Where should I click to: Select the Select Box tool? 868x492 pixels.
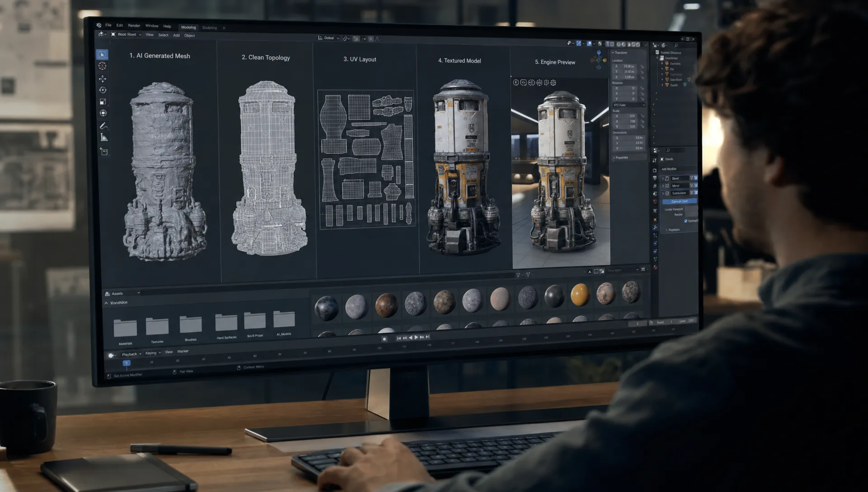(x=102, y=54)
